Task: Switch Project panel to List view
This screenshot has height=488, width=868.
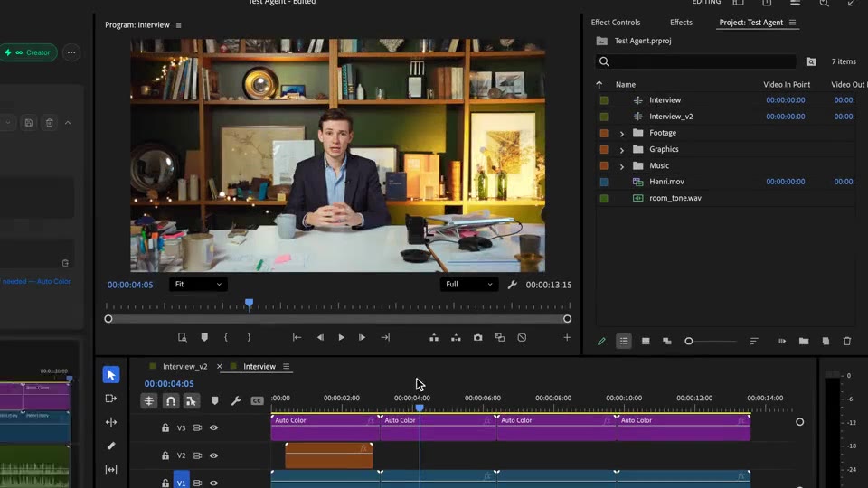Action: (x=624, y=342)
